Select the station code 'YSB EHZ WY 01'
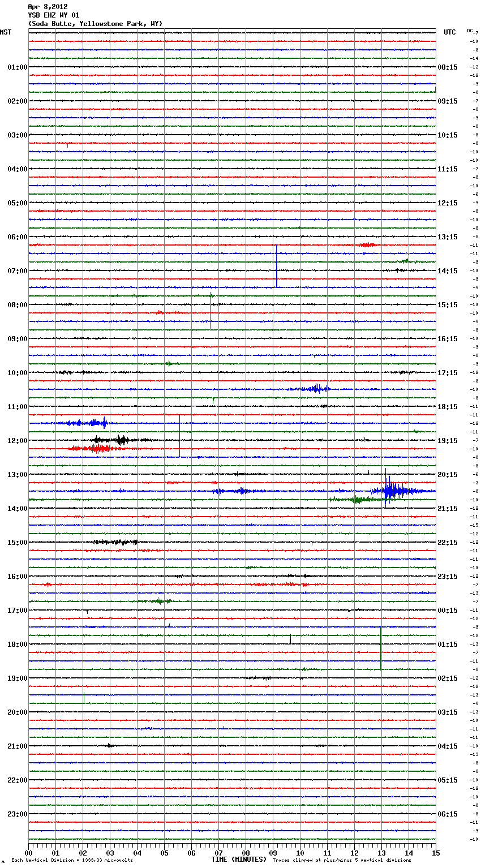The height and width of the screenshot is (868, 481). click(54, 15)
